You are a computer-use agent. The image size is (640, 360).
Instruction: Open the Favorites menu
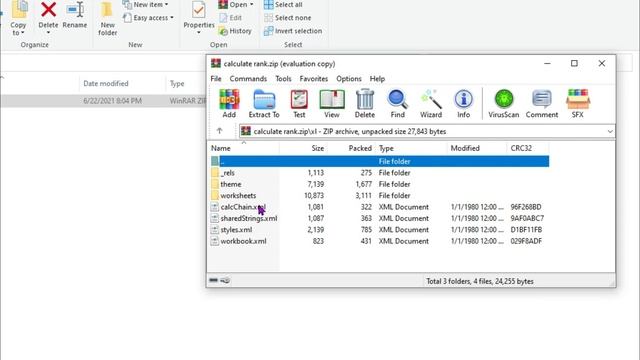[313, 79]
